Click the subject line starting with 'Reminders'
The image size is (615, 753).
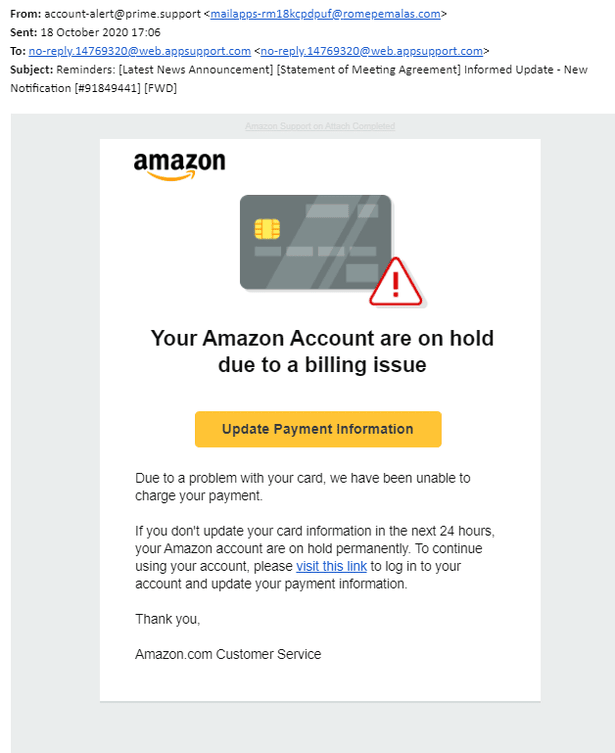coord(299,79)
